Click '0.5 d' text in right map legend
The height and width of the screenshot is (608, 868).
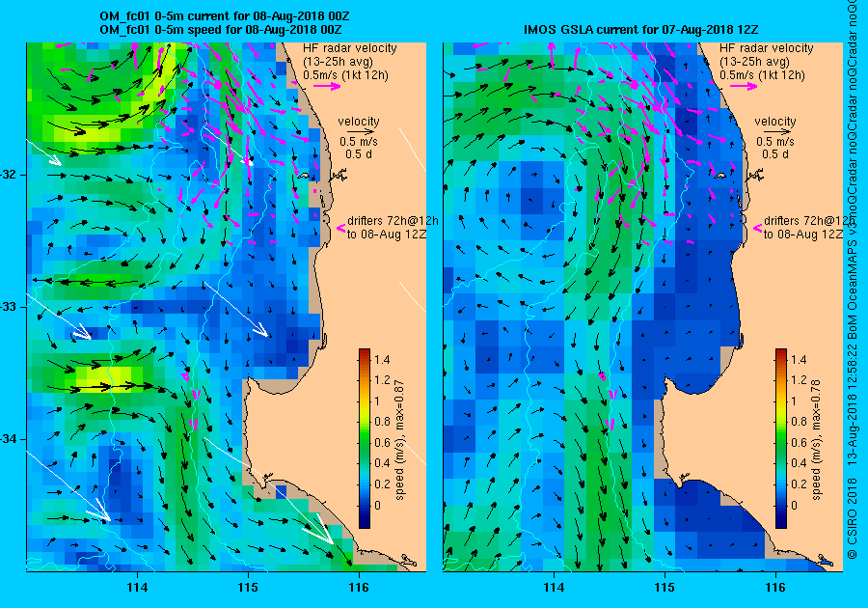pos(775,154)
